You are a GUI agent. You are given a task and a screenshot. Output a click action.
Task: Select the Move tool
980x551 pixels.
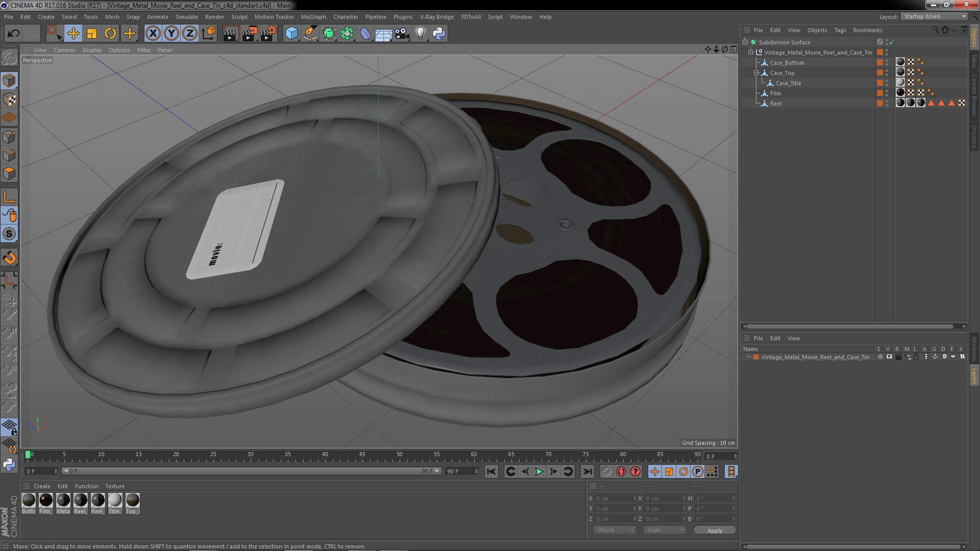[73, 34]
